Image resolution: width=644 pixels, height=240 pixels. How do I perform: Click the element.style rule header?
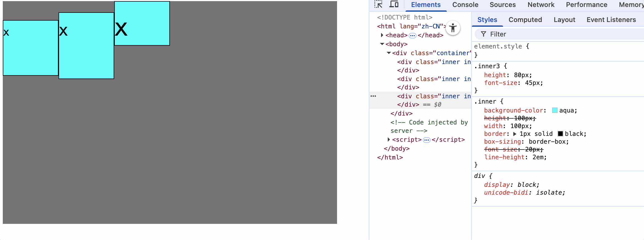pos(498,46)
